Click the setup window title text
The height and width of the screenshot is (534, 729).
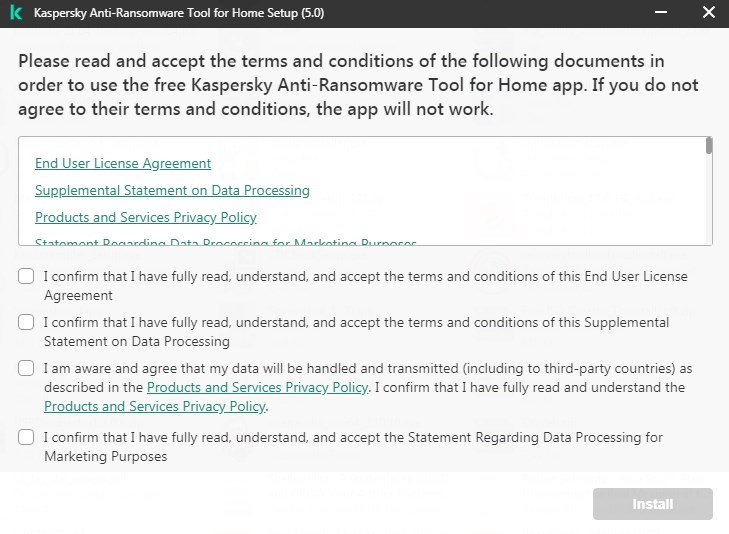tap(178, 14)
